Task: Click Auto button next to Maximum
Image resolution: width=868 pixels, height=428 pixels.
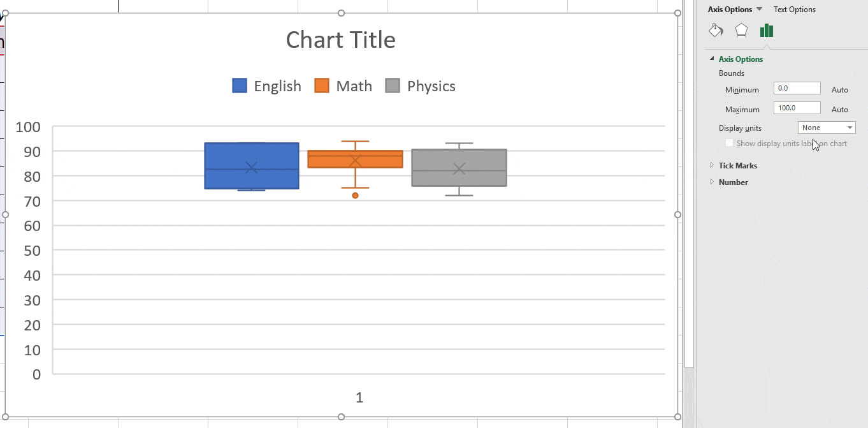Action: (x=839, y=110)
